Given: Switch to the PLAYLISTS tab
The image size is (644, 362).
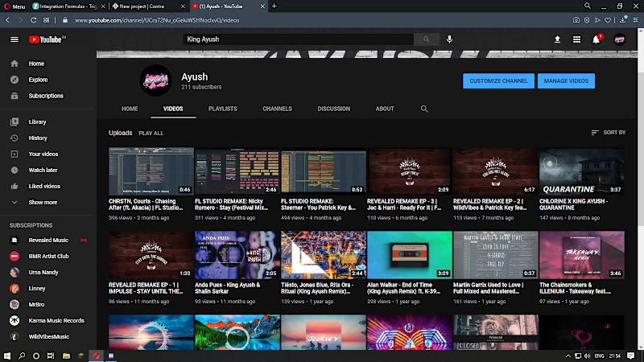Looking at the screenshot, I should tap(223, 109).
